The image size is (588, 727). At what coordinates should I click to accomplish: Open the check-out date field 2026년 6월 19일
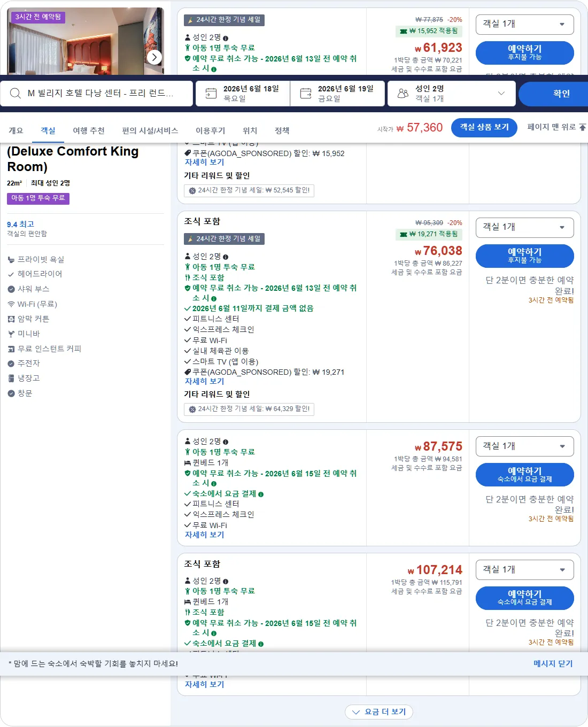point(338,94)
